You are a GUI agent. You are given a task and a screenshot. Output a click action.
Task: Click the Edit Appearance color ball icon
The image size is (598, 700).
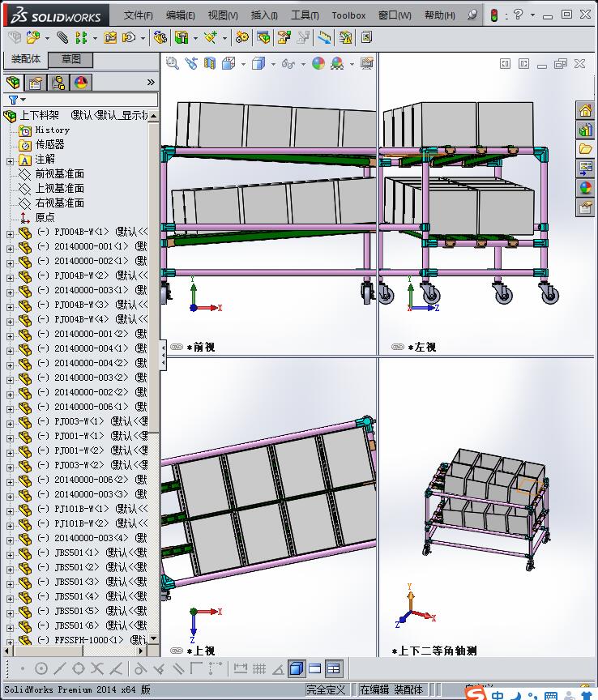point(318,63)
